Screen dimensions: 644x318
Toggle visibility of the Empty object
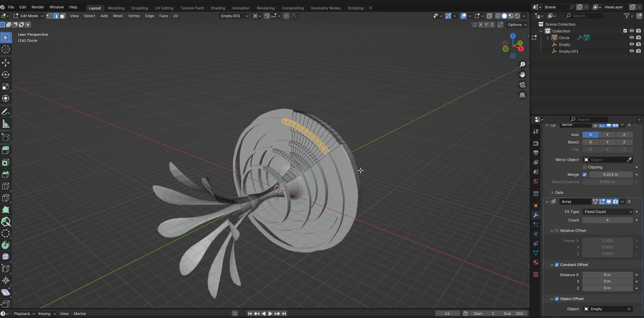[x=632, y=44]
